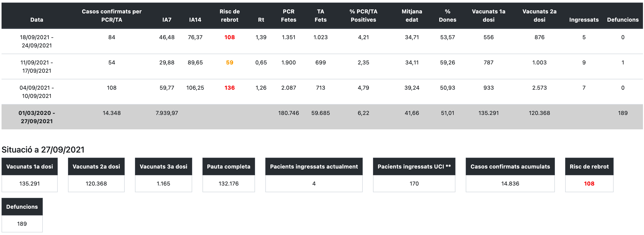The image size is (644, 235).
Task: Click the Casos confirmats acumulats value 14.836
Action: coord(510,183)
